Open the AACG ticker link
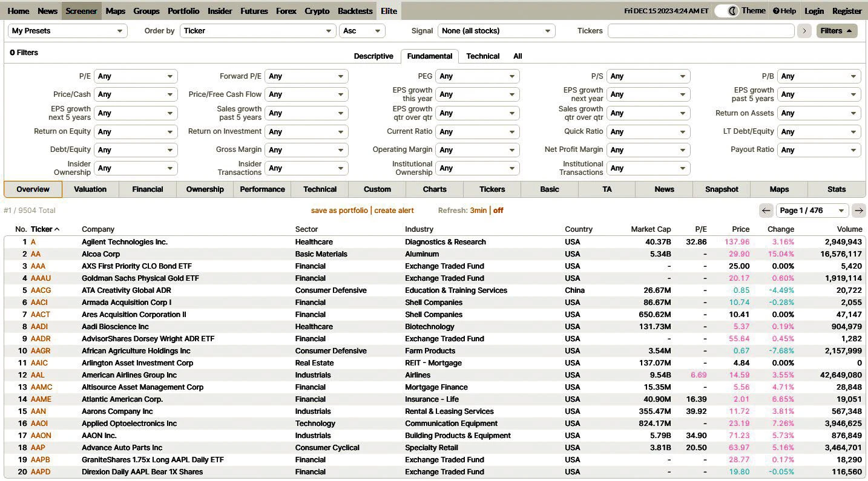This screenshot has height=481, width=868. click(x=41, y=290)
